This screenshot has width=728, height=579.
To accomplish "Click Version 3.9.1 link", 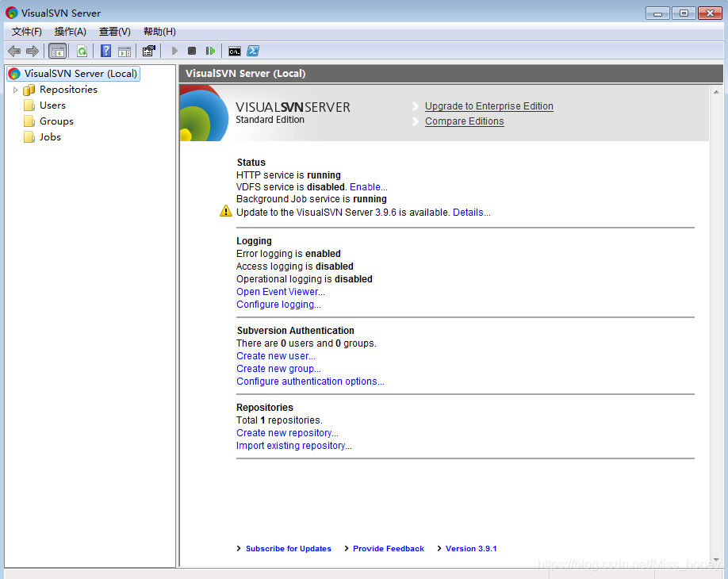I will tap(471, 549).
